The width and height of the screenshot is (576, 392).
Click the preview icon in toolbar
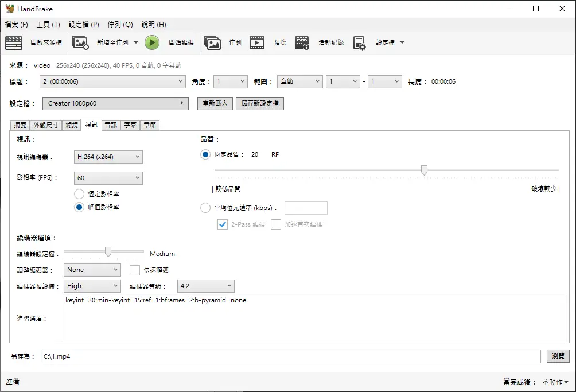(257, 42)
